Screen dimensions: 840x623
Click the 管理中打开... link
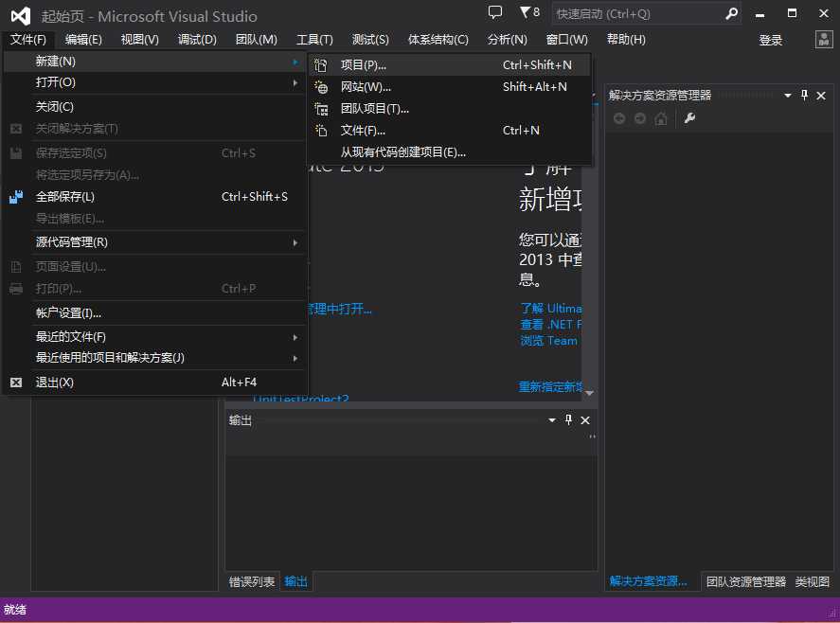click(340, 309)
